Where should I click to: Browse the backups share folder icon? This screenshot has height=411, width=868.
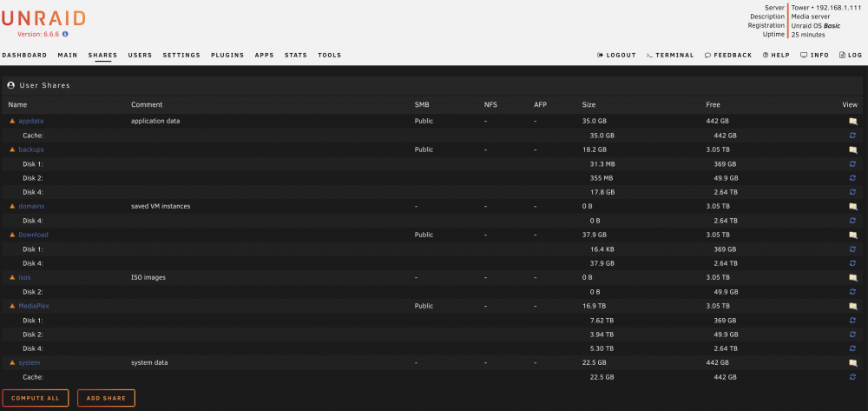[x=852, y=150]
